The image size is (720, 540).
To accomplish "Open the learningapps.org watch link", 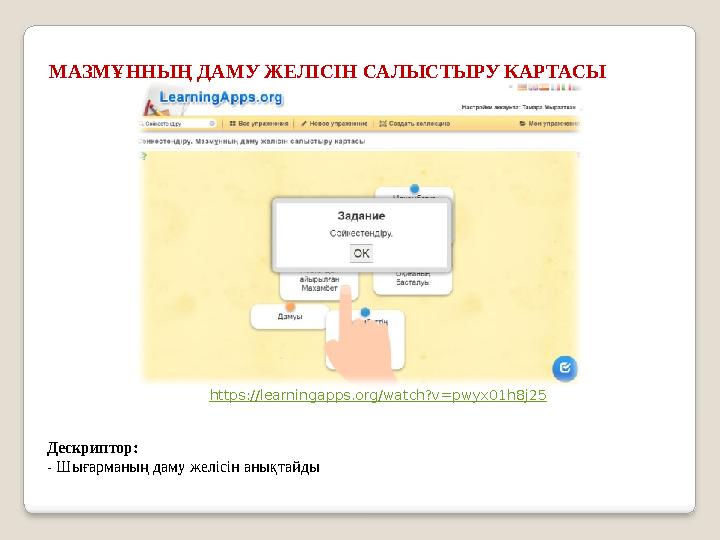I will tap(378, 395).
